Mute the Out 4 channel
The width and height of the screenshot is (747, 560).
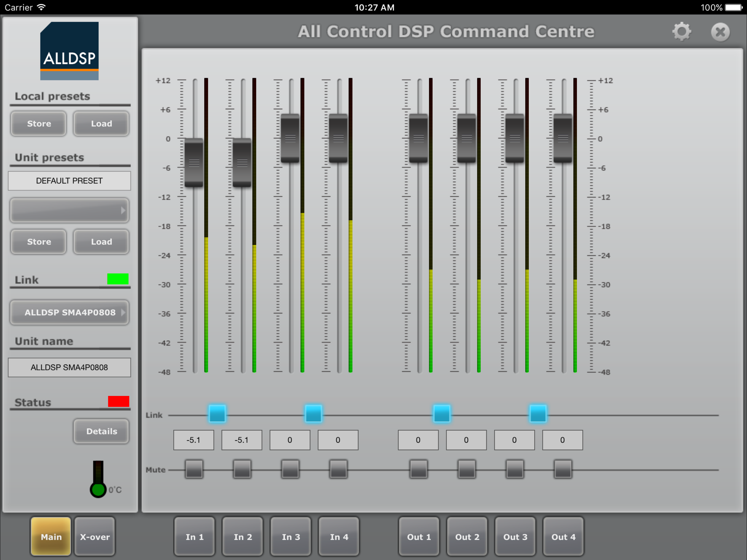[563, 469]
